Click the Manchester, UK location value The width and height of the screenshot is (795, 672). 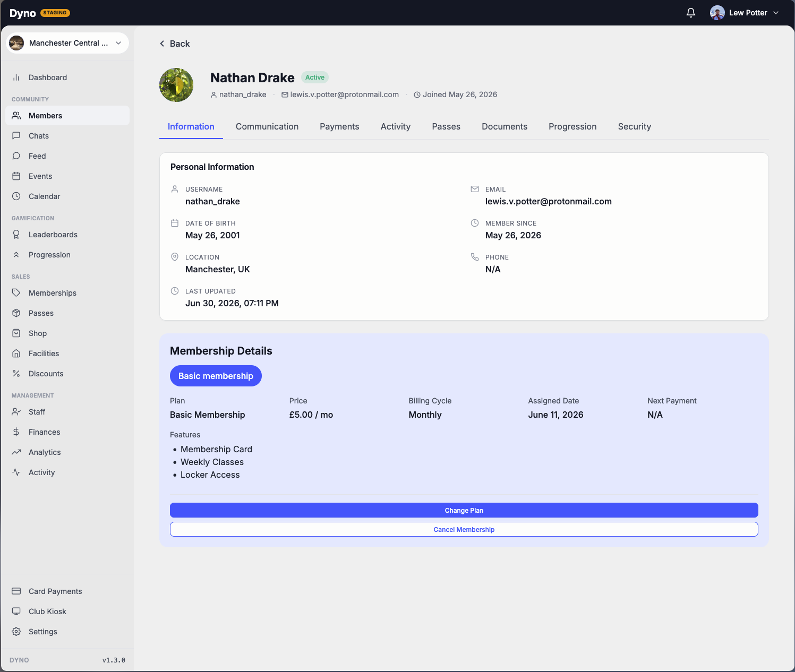pyautogui.click(x=218, y=269)
